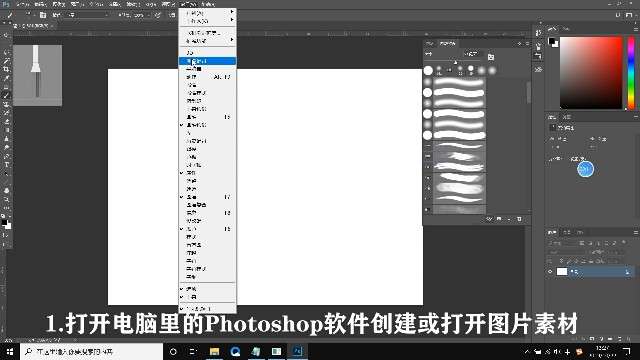Click the Photoshop icon on the taskbar
The height and width of the screenshot is (360, 640).
(x=298, y=351)
